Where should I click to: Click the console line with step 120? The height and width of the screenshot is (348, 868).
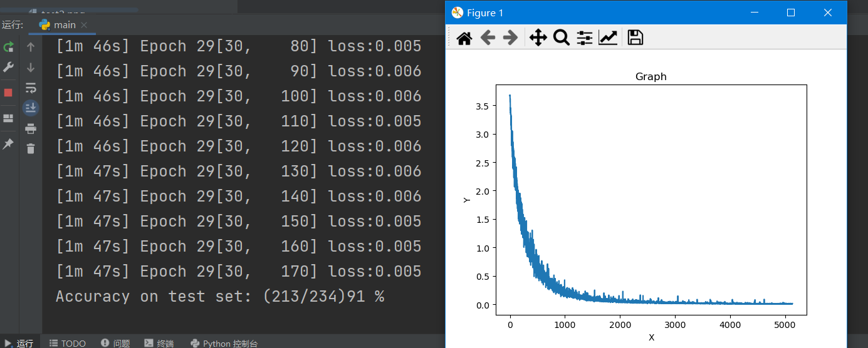coord(239,146)
